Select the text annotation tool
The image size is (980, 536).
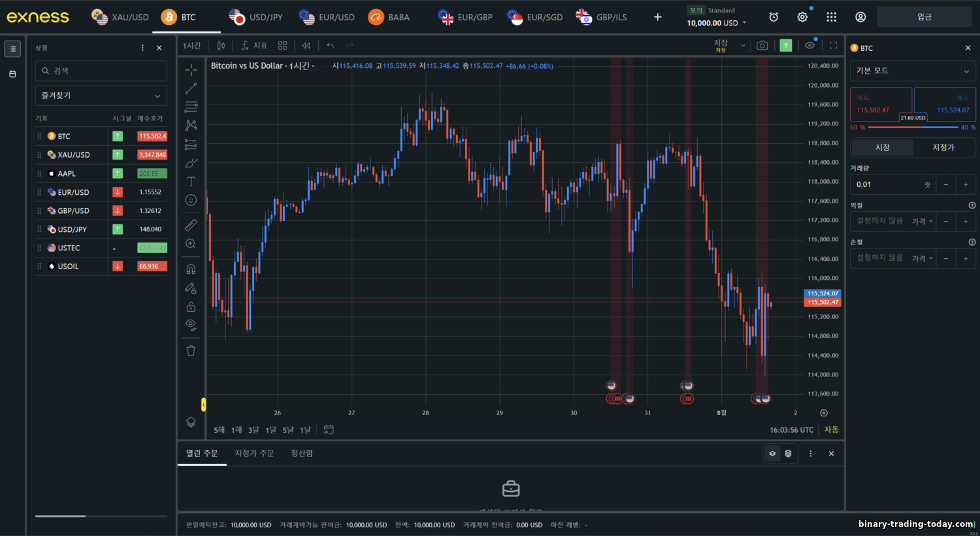[191, 182]
